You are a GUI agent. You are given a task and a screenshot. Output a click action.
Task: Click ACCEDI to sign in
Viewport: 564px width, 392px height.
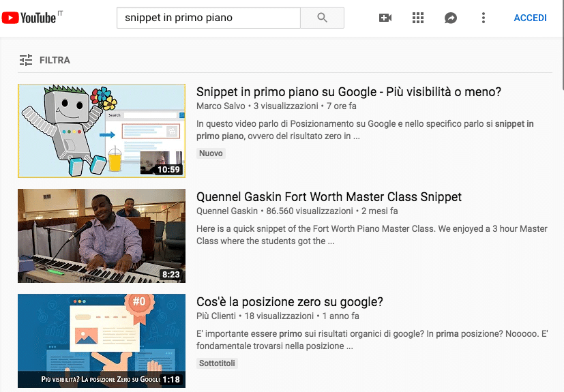pos(530,18)
